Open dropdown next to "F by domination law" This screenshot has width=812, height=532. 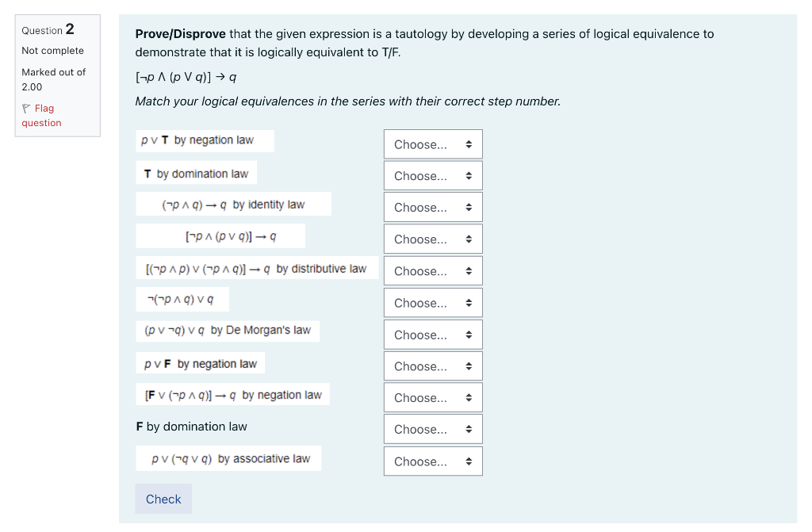coord(432,429)
